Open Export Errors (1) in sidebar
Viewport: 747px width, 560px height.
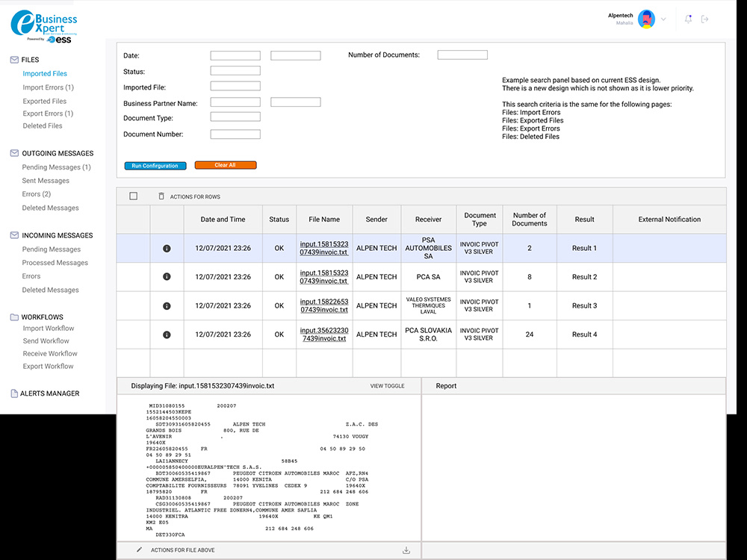[48, 113]
